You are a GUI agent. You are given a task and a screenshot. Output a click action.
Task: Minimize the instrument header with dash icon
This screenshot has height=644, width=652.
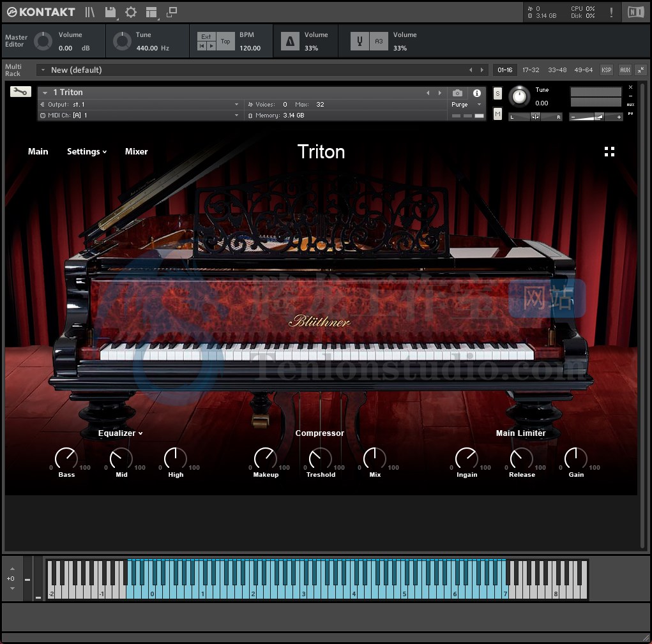point(630,96)
